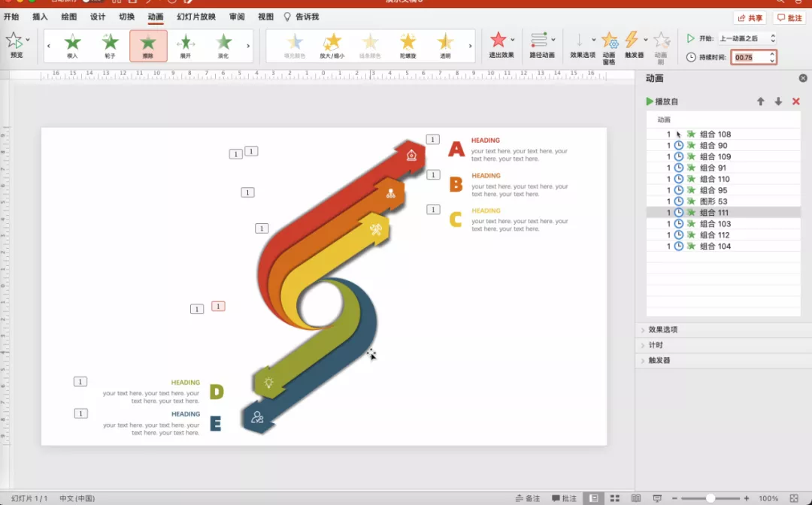Screen dimensions: 812x505
Task: Click the zoom slider handle
Action: [x=710, y=498]
